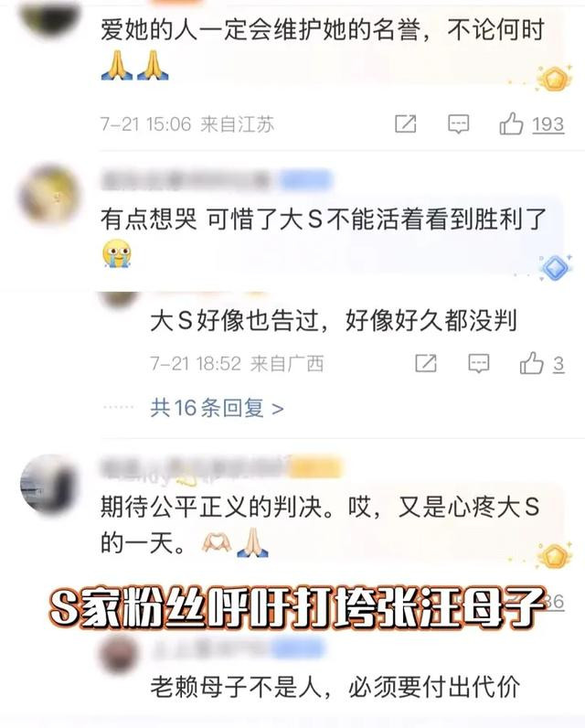
Task: Open the top comment 爱她的人一定会维护她的名誉
Action: (323, 48)
